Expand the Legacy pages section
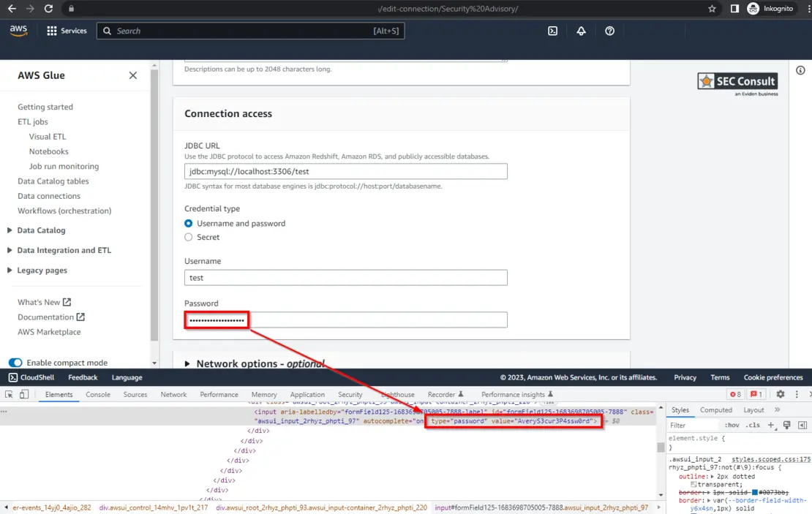This screenshot has height=514, width=812. [x=10, y=271]
